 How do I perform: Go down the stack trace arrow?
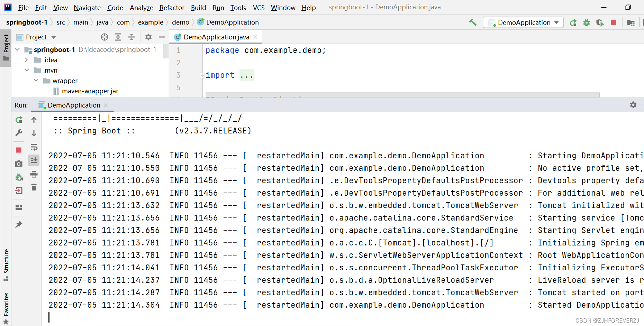pyautogui.click(x=34, y=133)
